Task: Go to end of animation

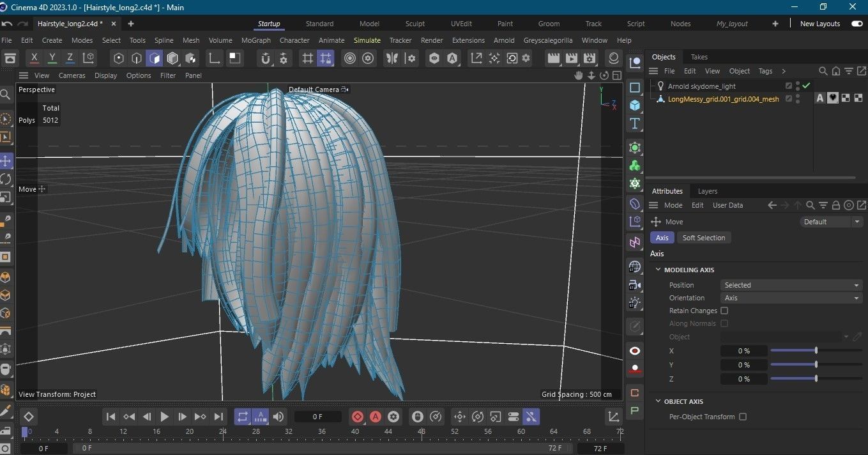Action: click(x=218, y=417)
